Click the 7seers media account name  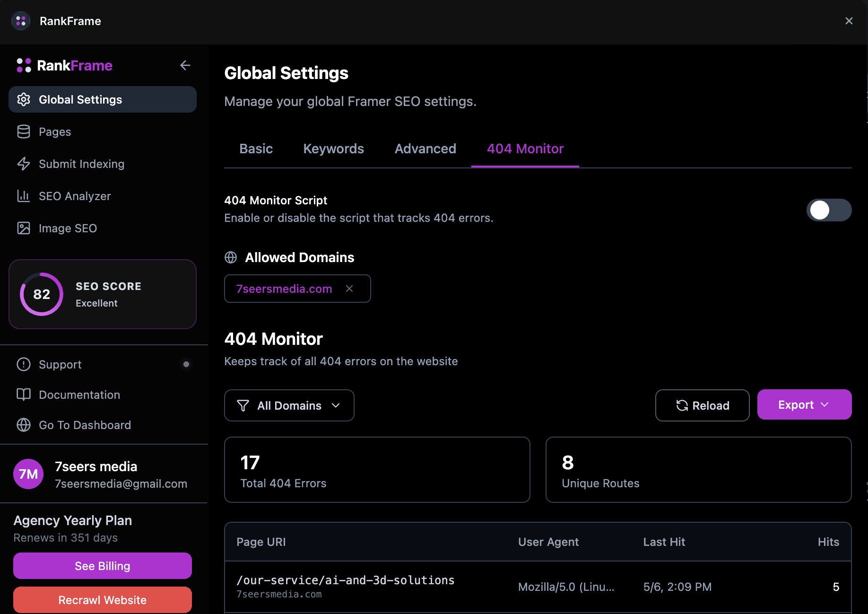(96, 466)
